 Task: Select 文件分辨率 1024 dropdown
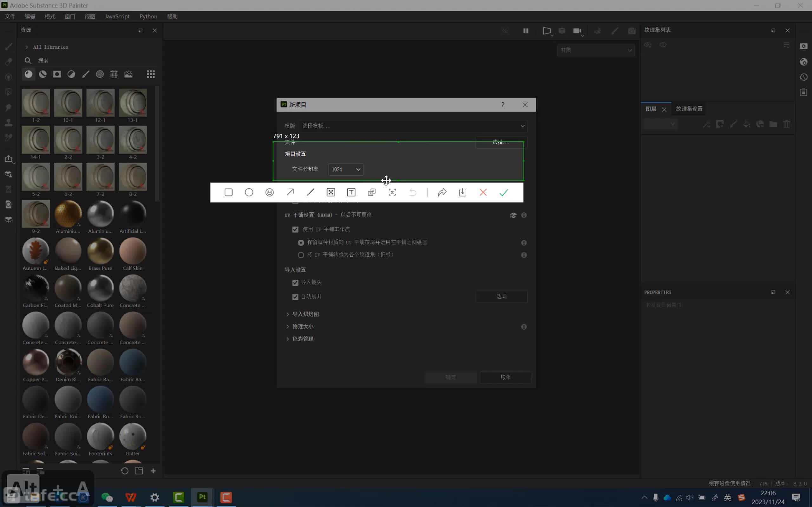point(345,169)
